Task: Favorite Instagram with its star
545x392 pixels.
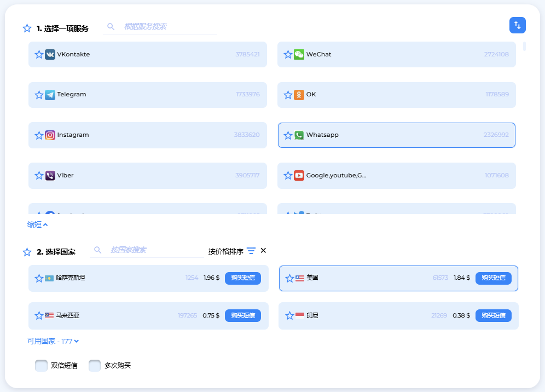Action: click(x=39, y=135)
